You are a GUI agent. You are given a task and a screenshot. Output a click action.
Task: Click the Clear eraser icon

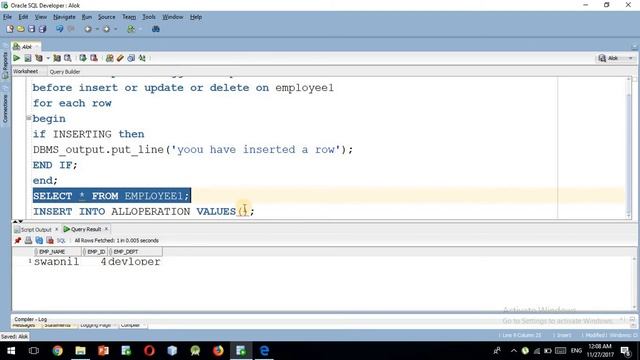(x=120, y=58)
